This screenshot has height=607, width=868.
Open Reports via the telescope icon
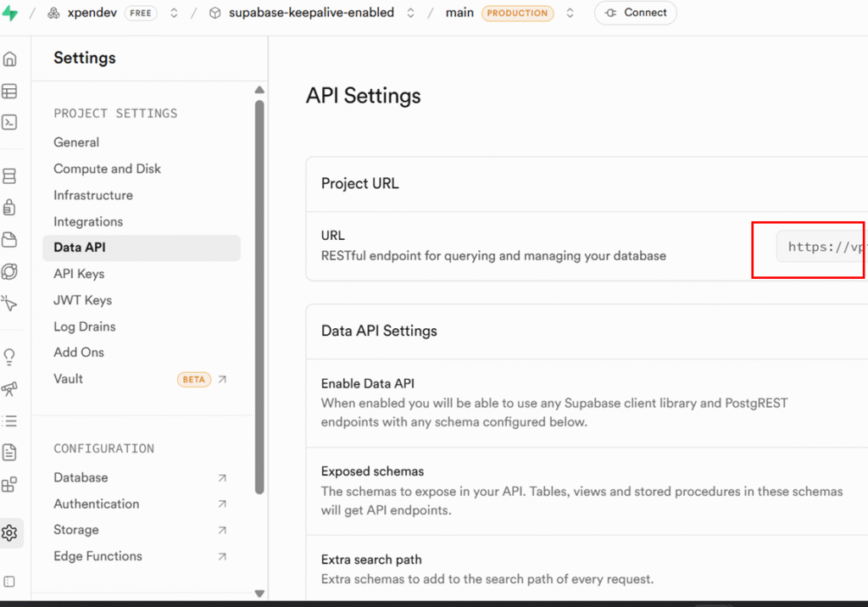[x=9, y=388]
